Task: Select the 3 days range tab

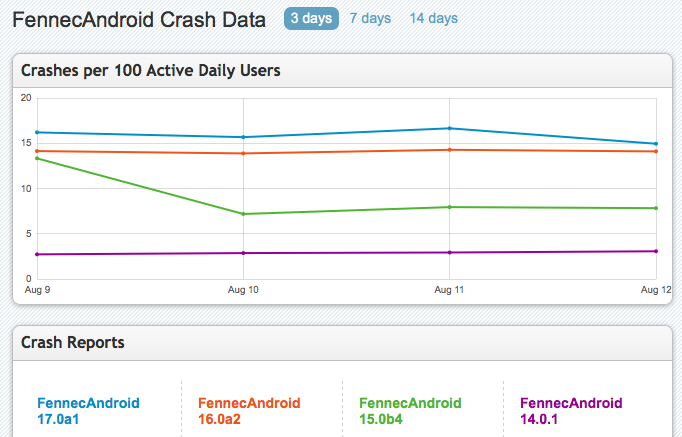Action: [311, 19]
